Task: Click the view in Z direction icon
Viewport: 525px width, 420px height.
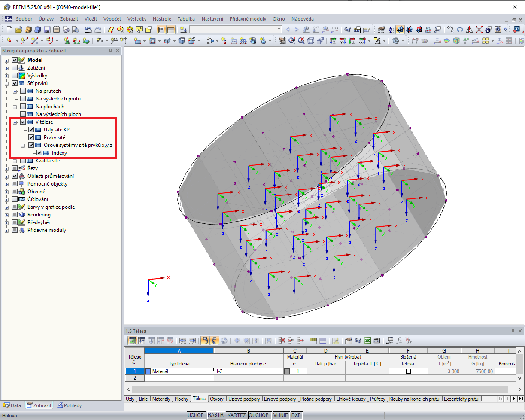Action: [352, 41]
